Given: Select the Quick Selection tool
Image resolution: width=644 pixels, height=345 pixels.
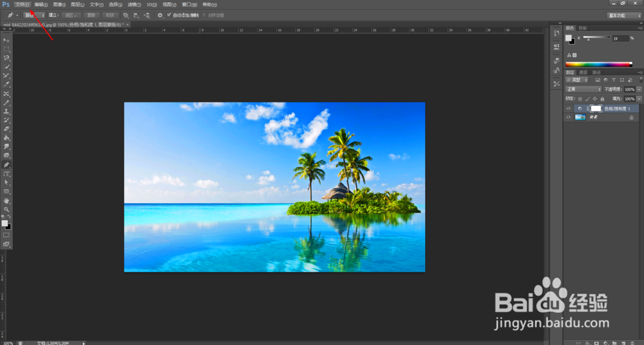Looking at the screenshot, I should click(6, 66).
